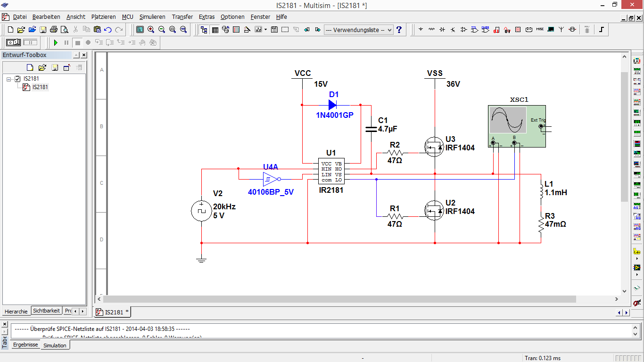Switch to the Ergebnisse tab

pos(25,345)
